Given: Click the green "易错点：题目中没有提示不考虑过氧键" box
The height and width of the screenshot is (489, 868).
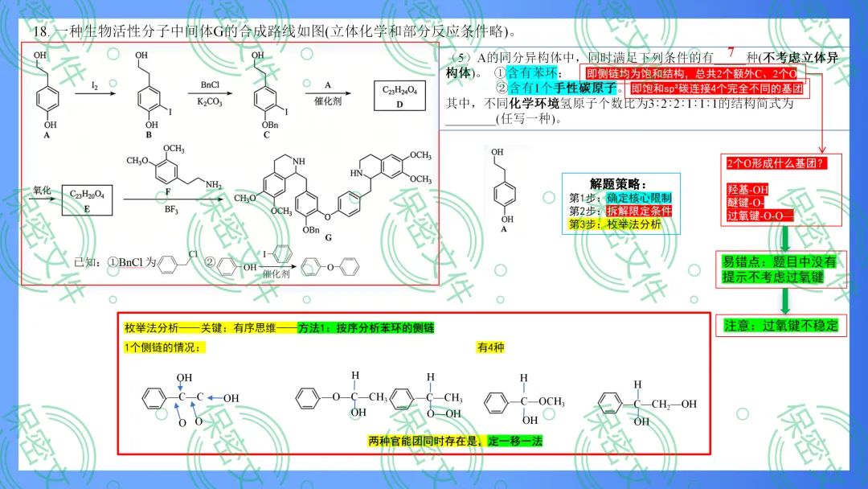Looking at the screenshot, I should 780,269.
